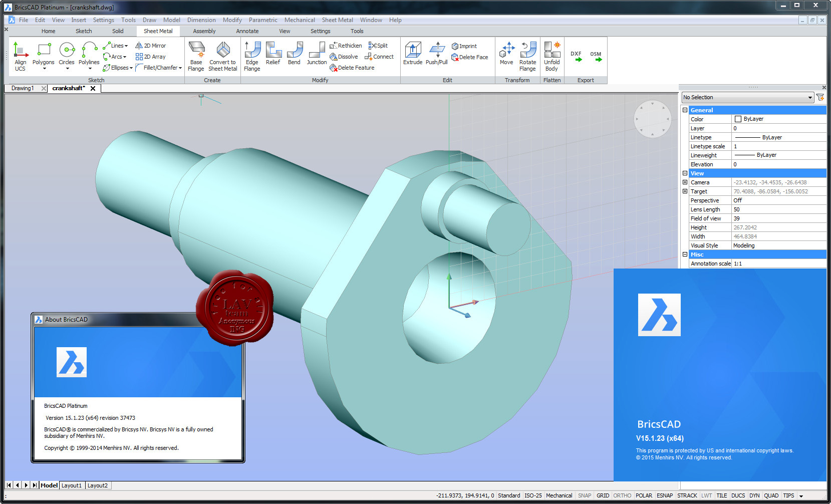Image resolution: width=831 pixels, height=504 pixels.
Task: Click the 2D Mirror tool
Action: (x=150, y=46)
